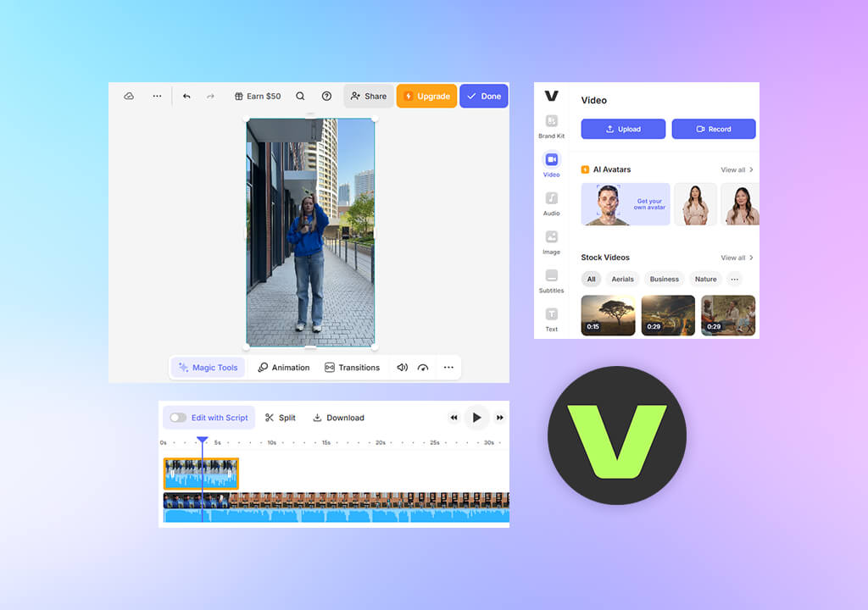
Task: Click the 10s mark on the timeline ruler
Action: [272, 443]
